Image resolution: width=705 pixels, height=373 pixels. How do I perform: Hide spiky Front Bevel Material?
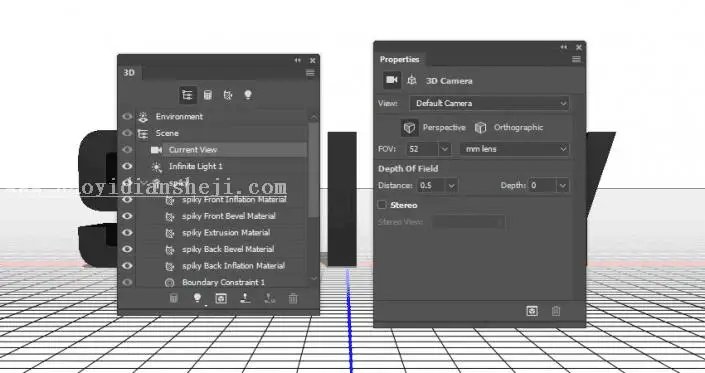coord(127,216)
